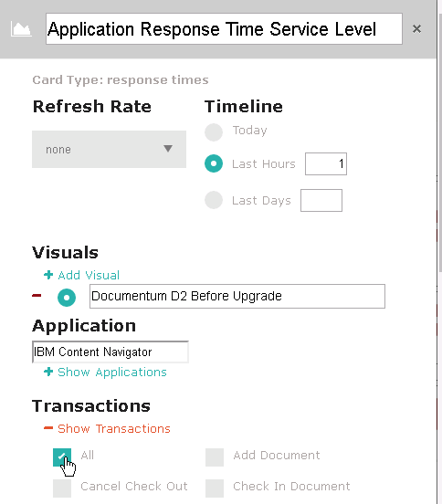The width and height of the screenshot is (442, 504).
Task: Select the Documentum D2 visual radio button
Action: (x=67, y=298)
